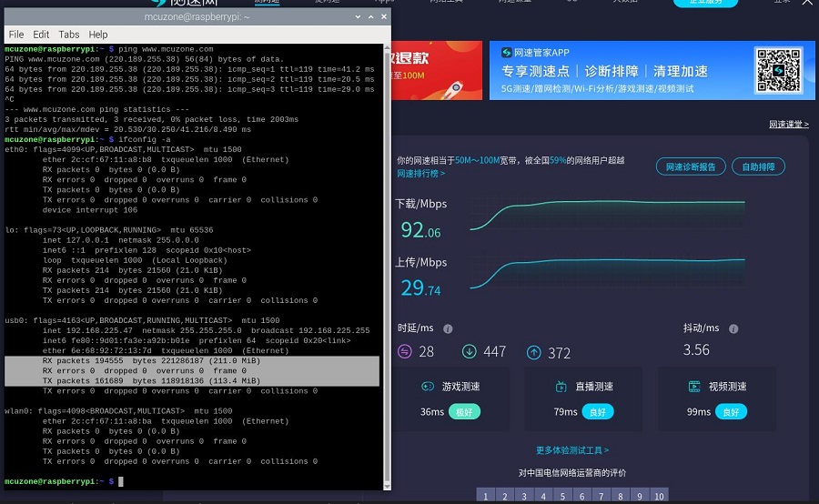Click the 79ms value under 直播测速
Viewport: 819px width, 504px height.
[565, 412]
